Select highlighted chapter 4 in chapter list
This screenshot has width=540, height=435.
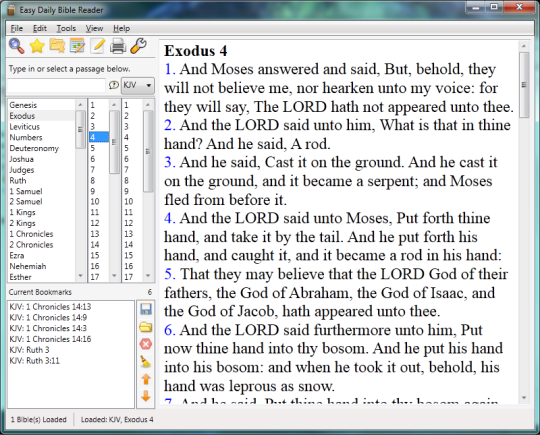pos(99,137)
